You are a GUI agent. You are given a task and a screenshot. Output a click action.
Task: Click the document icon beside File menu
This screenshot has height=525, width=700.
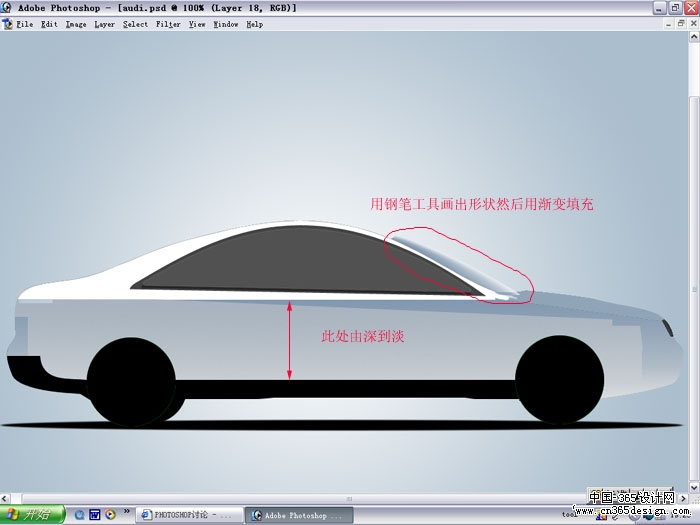pos(7,24)
